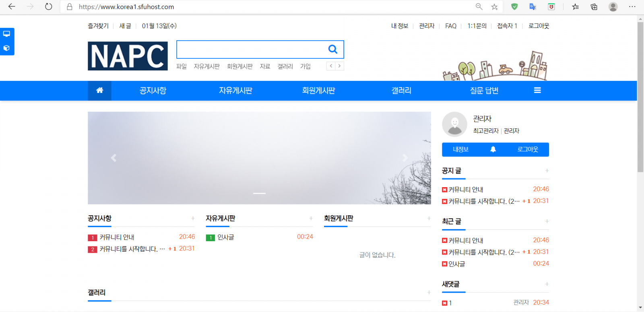The image size is (644, 312).
Task: Click browser favorites star icon
Action: (494, 7)
